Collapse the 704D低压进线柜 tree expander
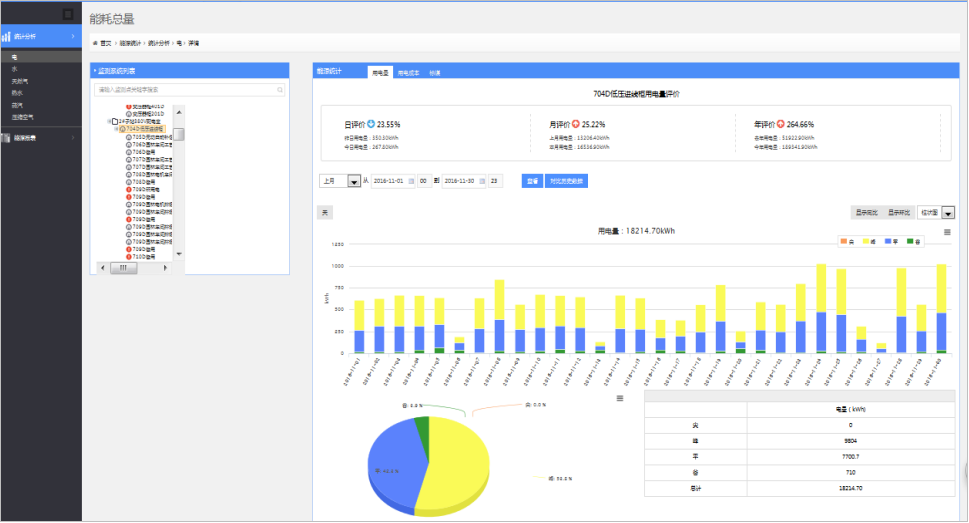 [116, 129]
